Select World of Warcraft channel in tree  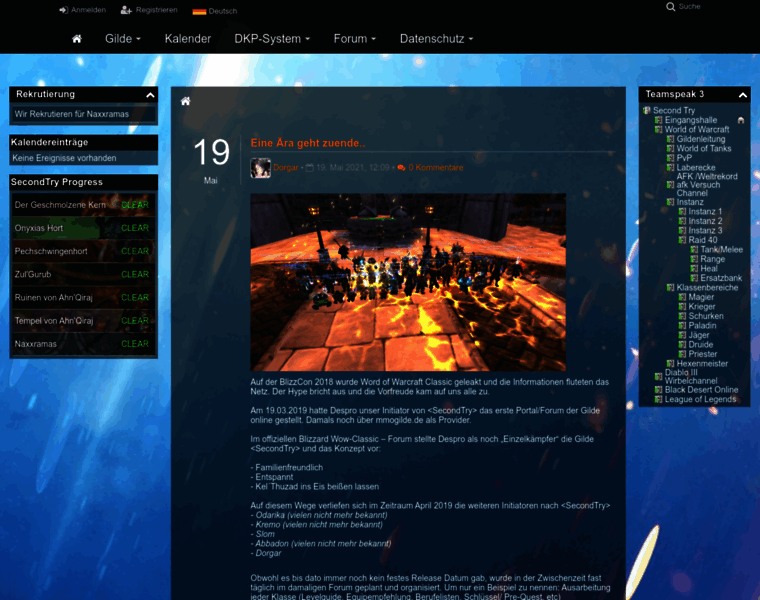click(697, 129)
